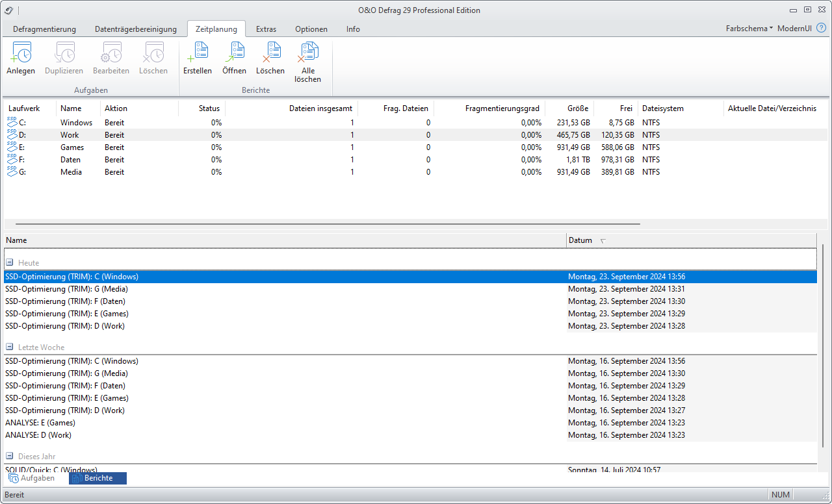The height and width of the screenshot is (504, 832).
Task: Click the Dateisystem column header
Action: coord(681,108)
